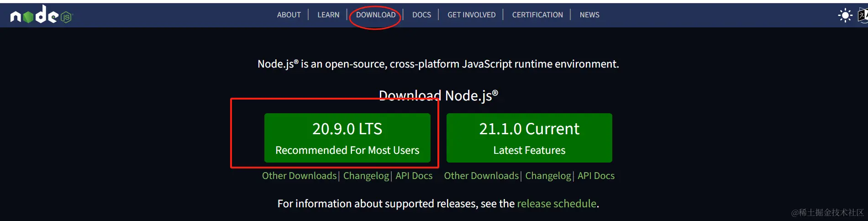Go to the LEARN page
This screenshot has width=868, height=221.
click(328, 15)
